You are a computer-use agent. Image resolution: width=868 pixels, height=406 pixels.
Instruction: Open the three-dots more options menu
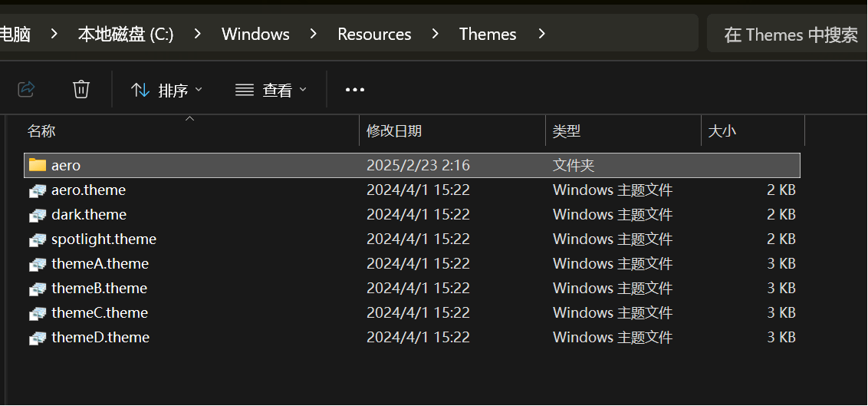(x=355, y=90)
